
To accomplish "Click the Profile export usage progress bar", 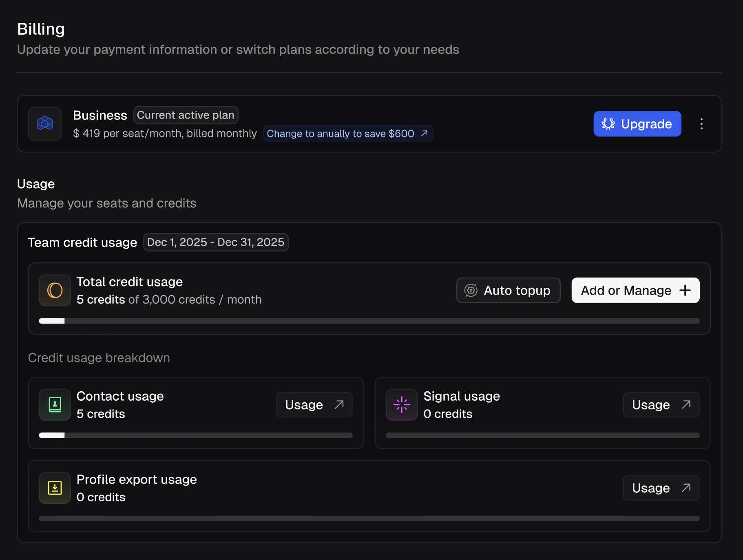I will click(369, 518).
